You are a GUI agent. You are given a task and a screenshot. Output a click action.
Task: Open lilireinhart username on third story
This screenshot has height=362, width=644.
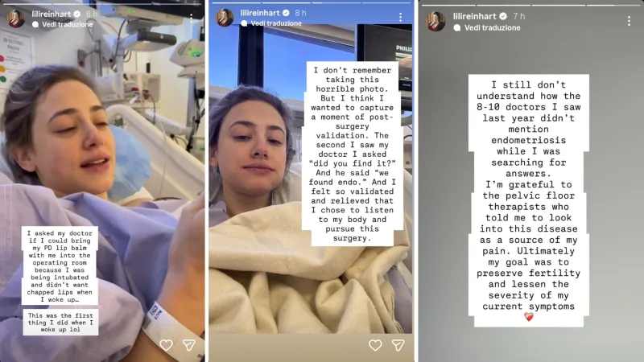475,16
